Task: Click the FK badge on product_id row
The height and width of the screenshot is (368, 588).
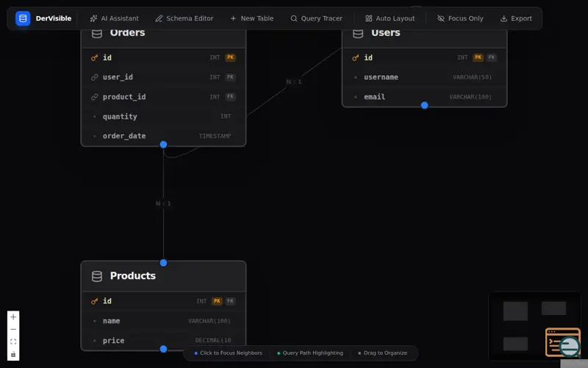Action: [230, 96]
